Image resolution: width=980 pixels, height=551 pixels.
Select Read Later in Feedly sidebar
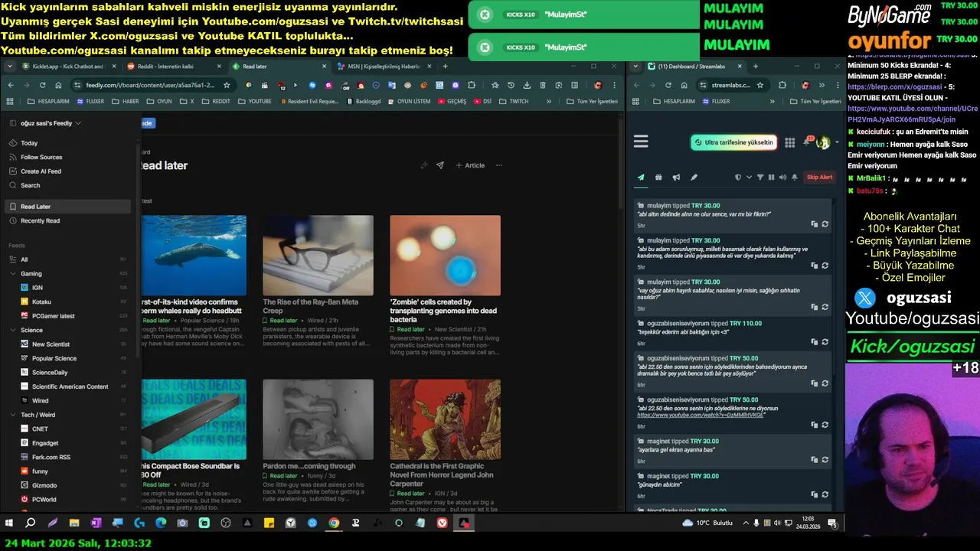point(67,207)
